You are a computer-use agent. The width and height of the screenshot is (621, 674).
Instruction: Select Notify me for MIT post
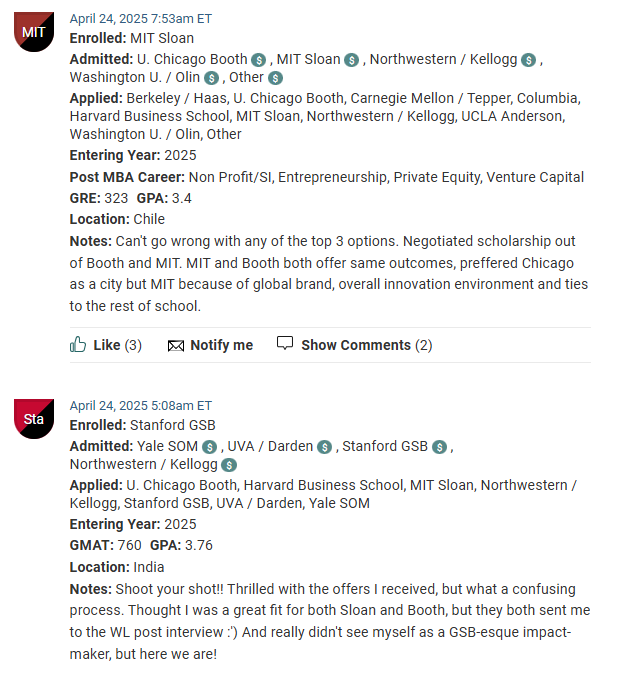221,345
